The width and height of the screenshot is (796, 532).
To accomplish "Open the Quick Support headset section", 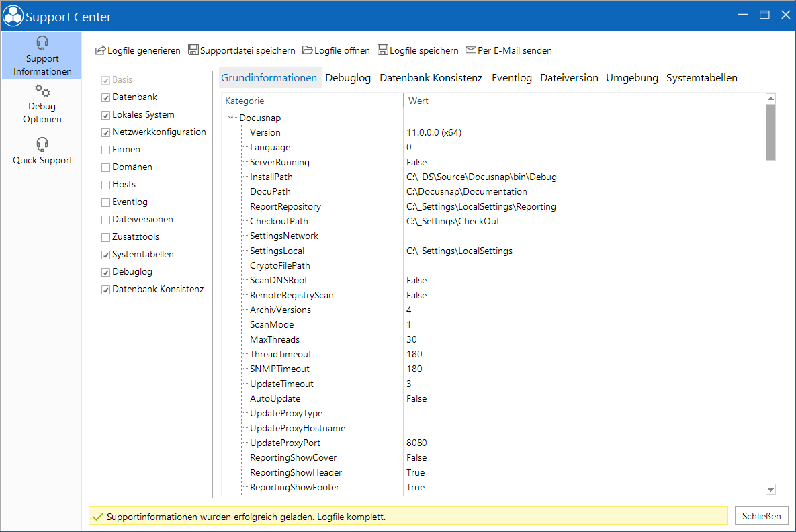I will tap(42, 150).
